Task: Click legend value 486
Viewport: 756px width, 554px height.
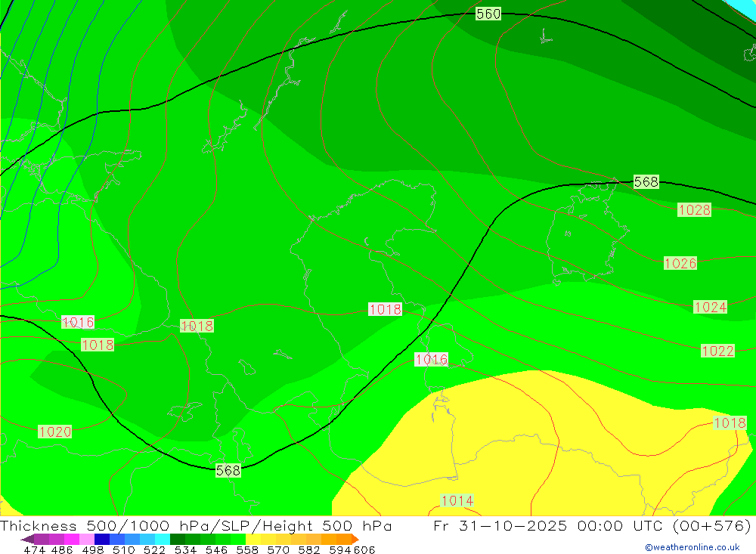Action: coord(62,549)
